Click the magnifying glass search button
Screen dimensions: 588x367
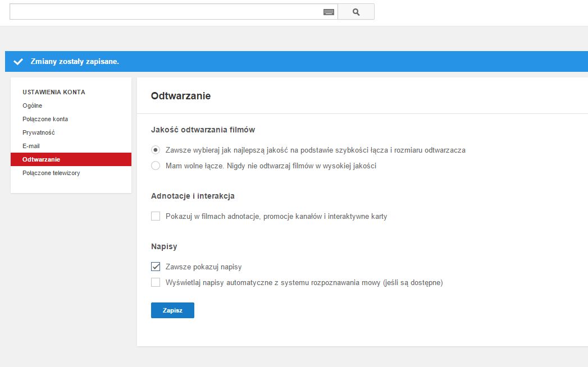[356, 12]
